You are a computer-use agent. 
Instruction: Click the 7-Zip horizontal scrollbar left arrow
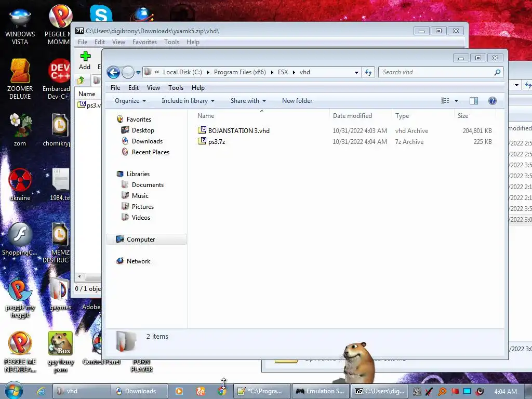pos(79,276)
